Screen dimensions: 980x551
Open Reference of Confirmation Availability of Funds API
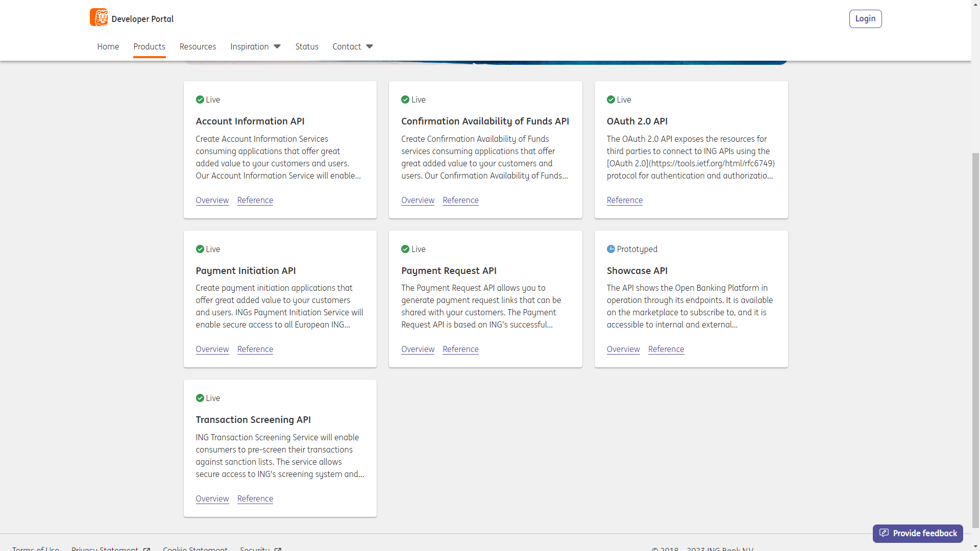461,200
